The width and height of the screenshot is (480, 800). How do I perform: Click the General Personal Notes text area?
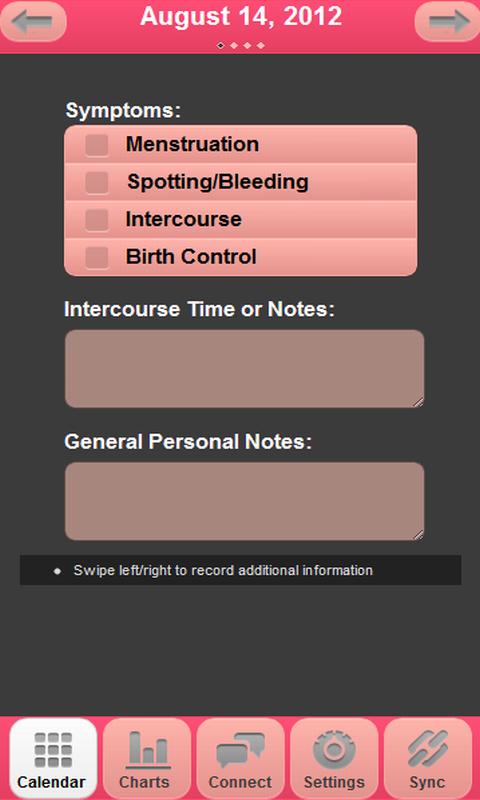pos(244,501)
